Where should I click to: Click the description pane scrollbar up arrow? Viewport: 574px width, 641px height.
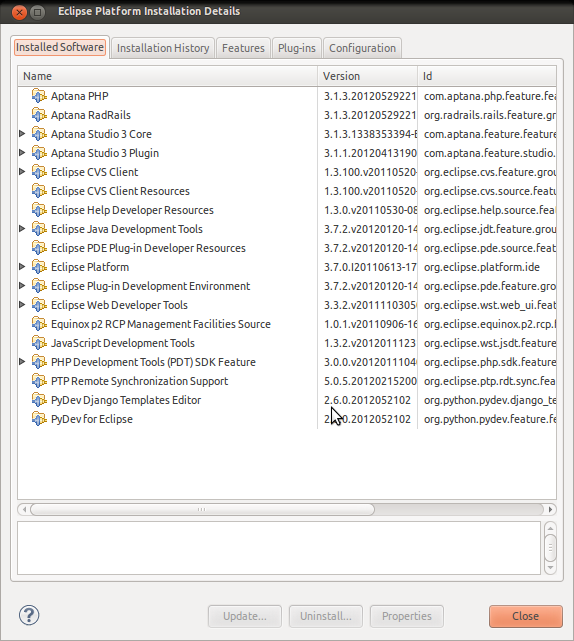550,528
